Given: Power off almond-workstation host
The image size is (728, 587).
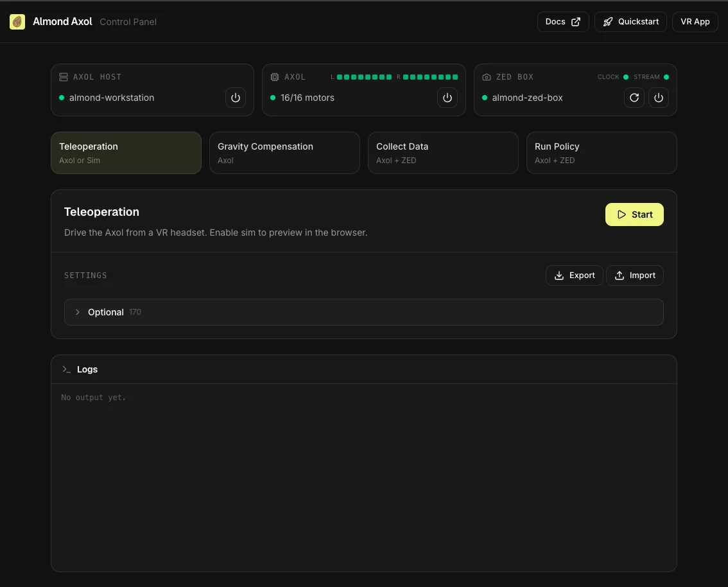Looking at the screenshot, I should [x=236, y=98].
